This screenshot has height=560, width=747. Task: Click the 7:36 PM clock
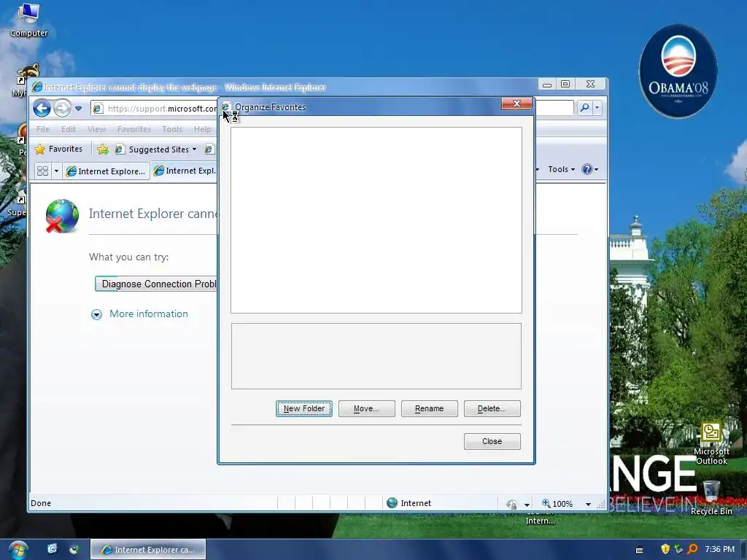click(x=719, y=549)
